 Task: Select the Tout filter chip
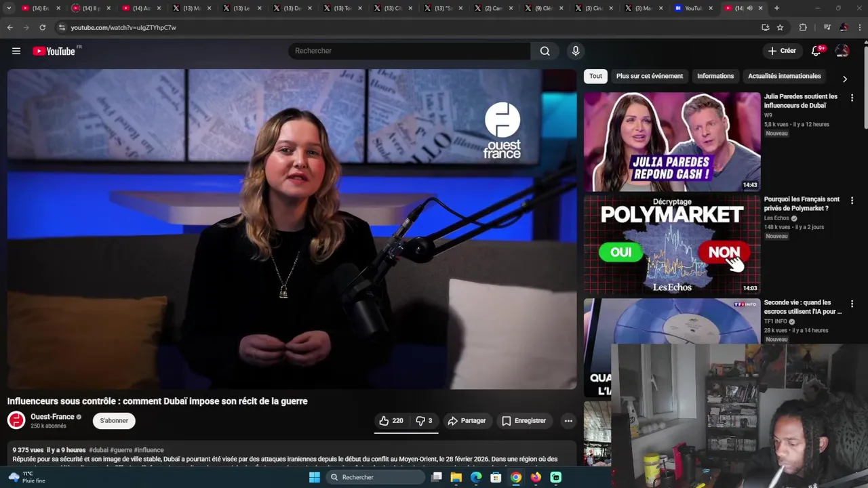pyautogui.click(x=595, y=76)
